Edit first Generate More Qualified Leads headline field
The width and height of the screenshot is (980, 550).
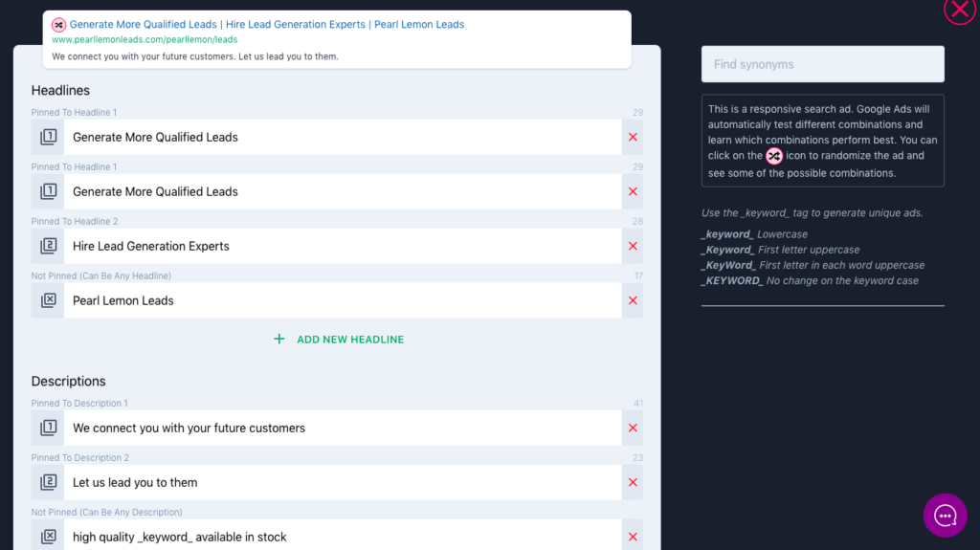[343, 137]
